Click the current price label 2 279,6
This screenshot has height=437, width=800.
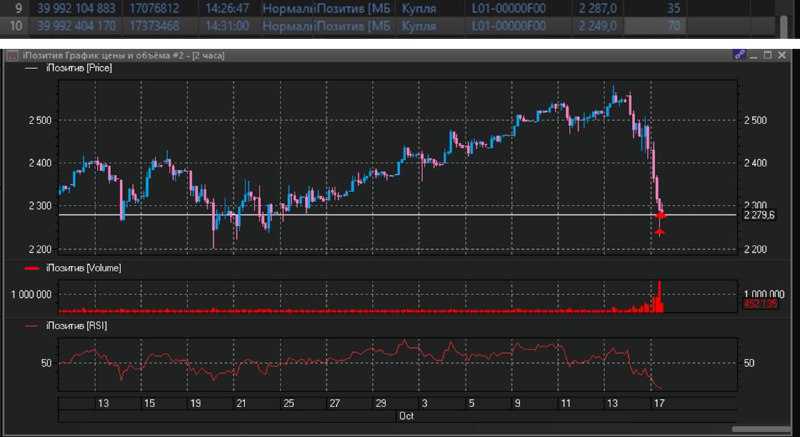[x=759, y=215]
